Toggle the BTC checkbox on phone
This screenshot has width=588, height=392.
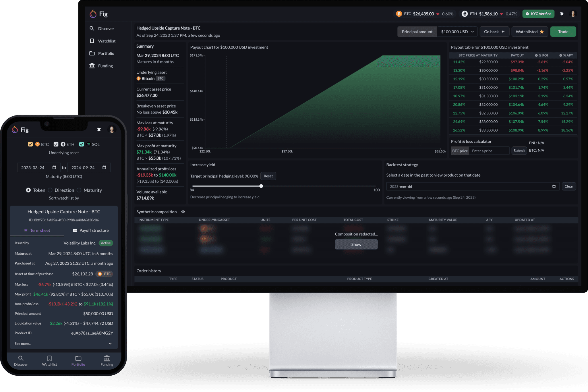coord(30,144)
